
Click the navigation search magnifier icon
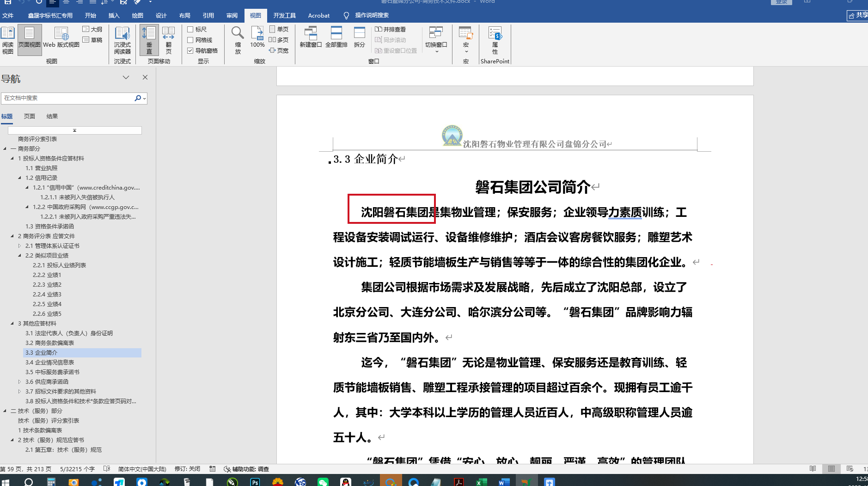click(137, 98)
